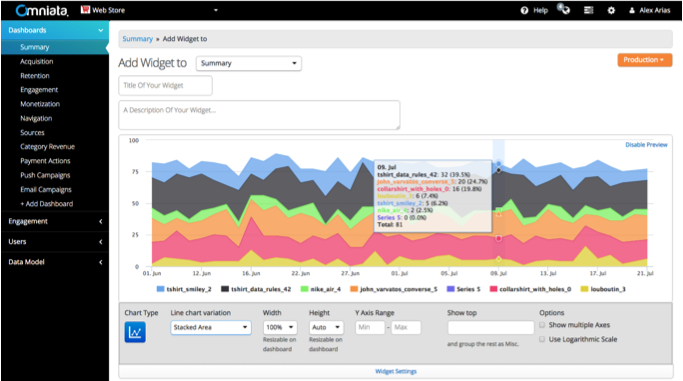
Task: Open the Stacked Area variation dropdown
Action: pos(211,327)
